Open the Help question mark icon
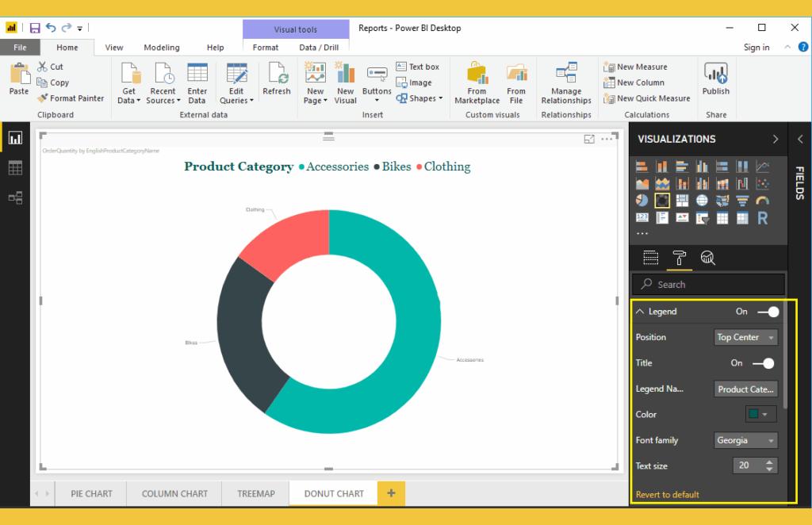The height and width of the screenshot is (525, 812). tap(802, 47)
